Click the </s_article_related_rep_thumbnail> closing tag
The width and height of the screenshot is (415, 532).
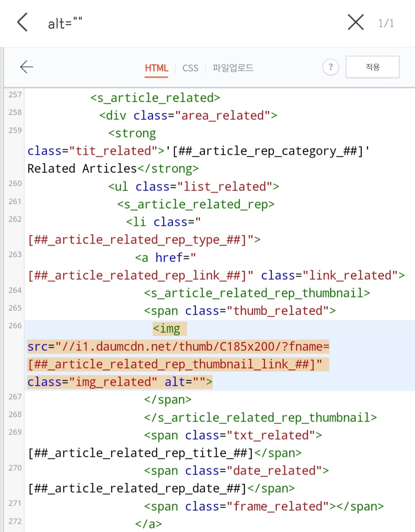pyautogui.click(x=260, y=418)
